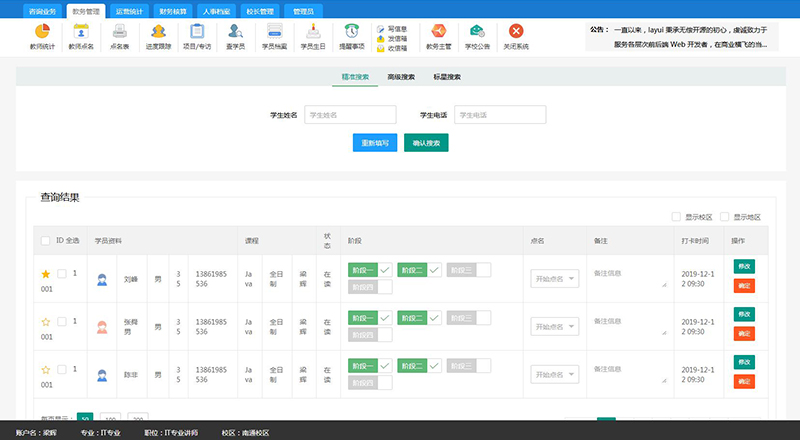Open the 开始点名 dropdown for 张舞勇
Viewport: 800px width, 440px height.
pos(555,327)
